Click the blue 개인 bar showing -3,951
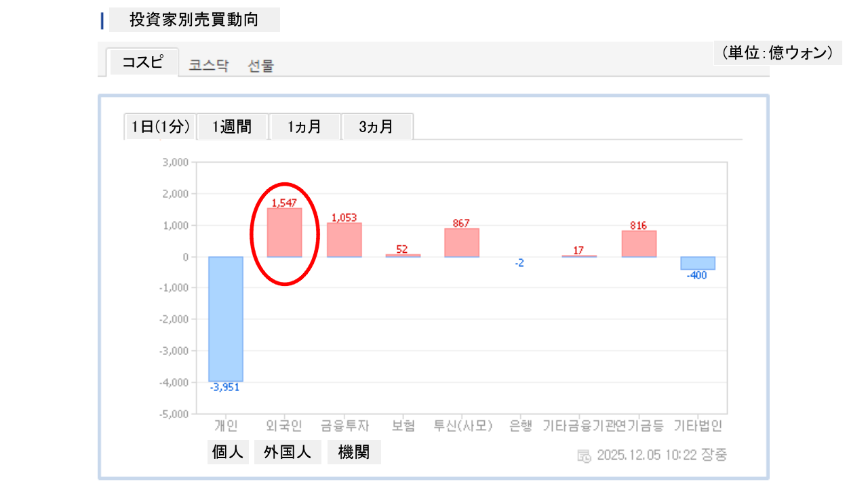 226,319
